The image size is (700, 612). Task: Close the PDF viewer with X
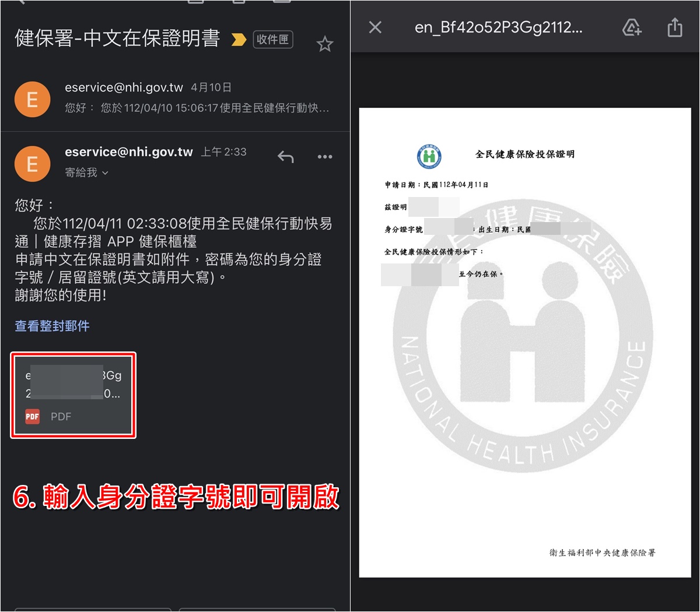tap(375, 27)
